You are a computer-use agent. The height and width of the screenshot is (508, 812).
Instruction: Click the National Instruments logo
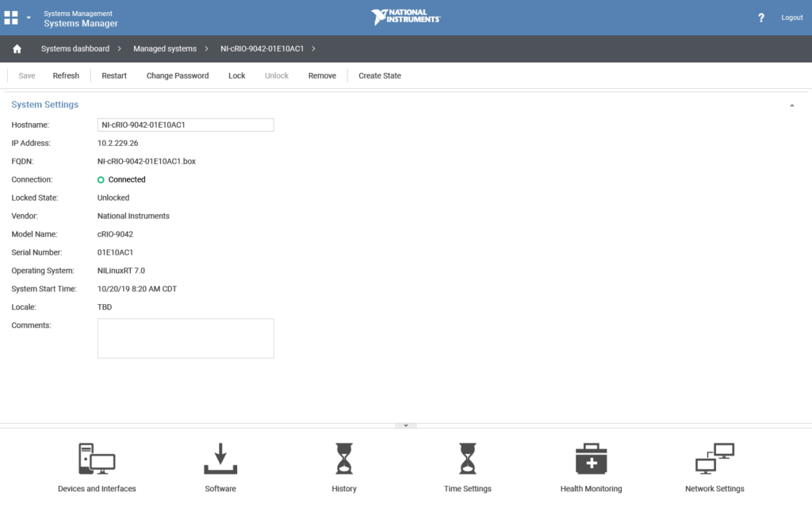pyautogui.click(x=405, y=17)
